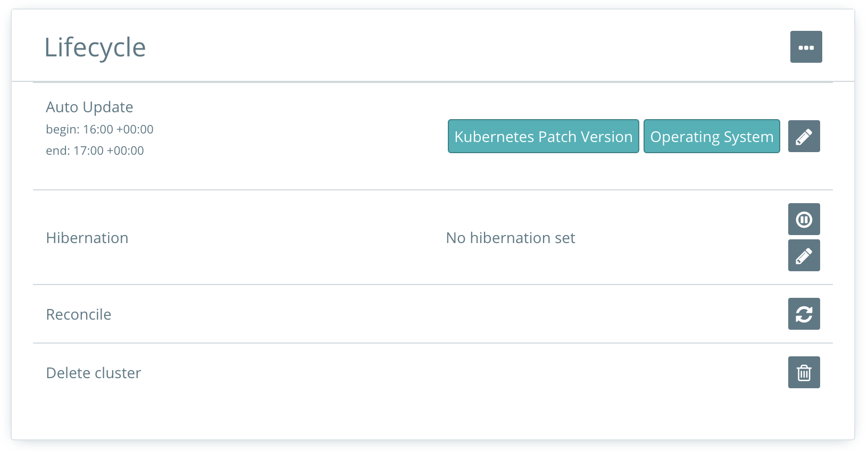Edit the hibernation schedule via pencil icon
The height and width of the screenshot is (451, 868).
tap(804, 255)
